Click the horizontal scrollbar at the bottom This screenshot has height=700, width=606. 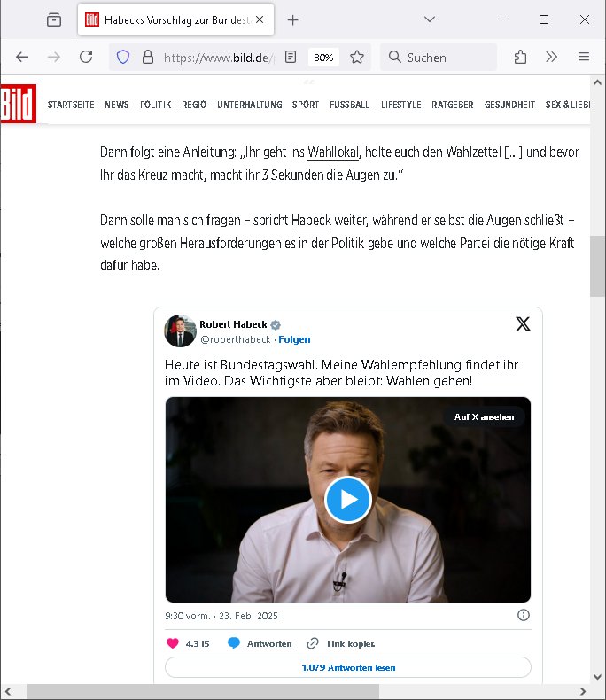pos(204,691)
